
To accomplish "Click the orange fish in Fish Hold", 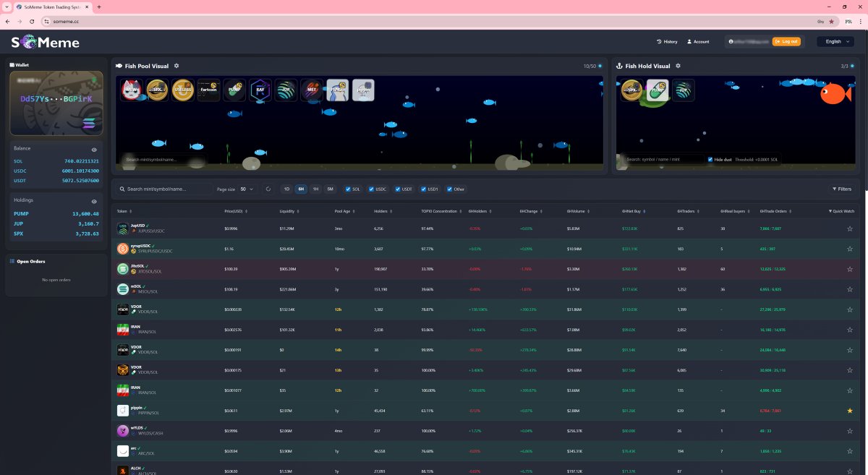I will (x=834, y=93).
